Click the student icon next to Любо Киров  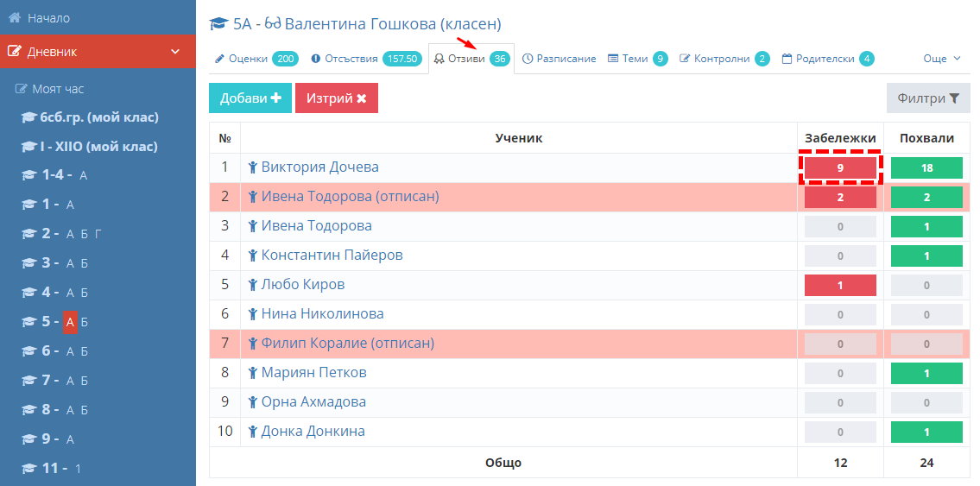click(x=252, y=285)
